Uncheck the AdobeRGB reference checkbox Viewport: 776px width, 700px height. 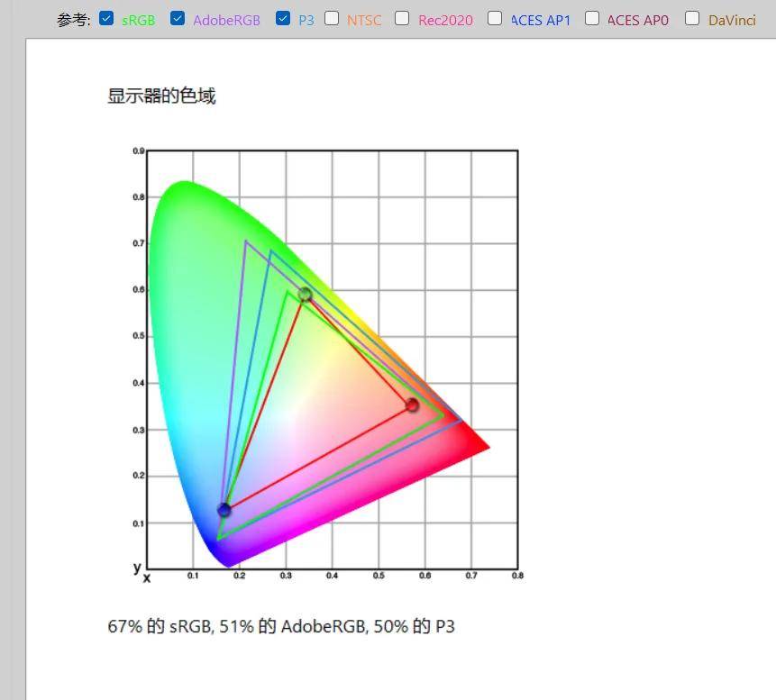178,18
